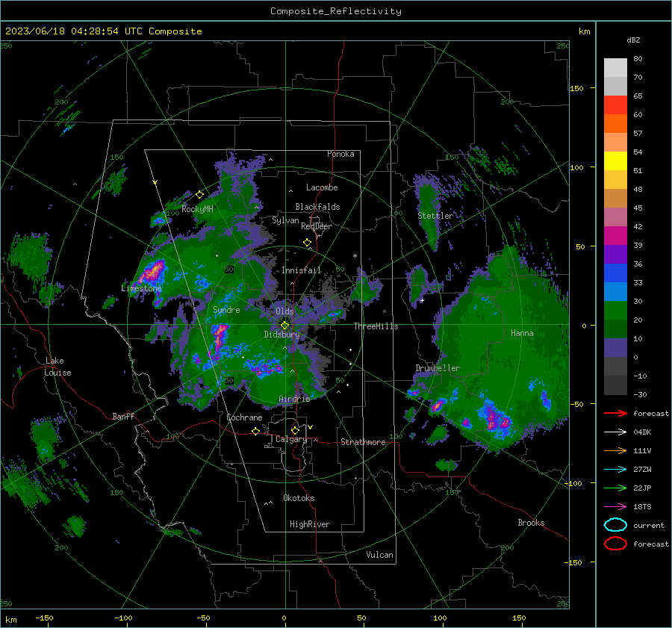Click the Sundre town label
The width and height of the screenshot is (672, 628).
(x=226, y=309)
